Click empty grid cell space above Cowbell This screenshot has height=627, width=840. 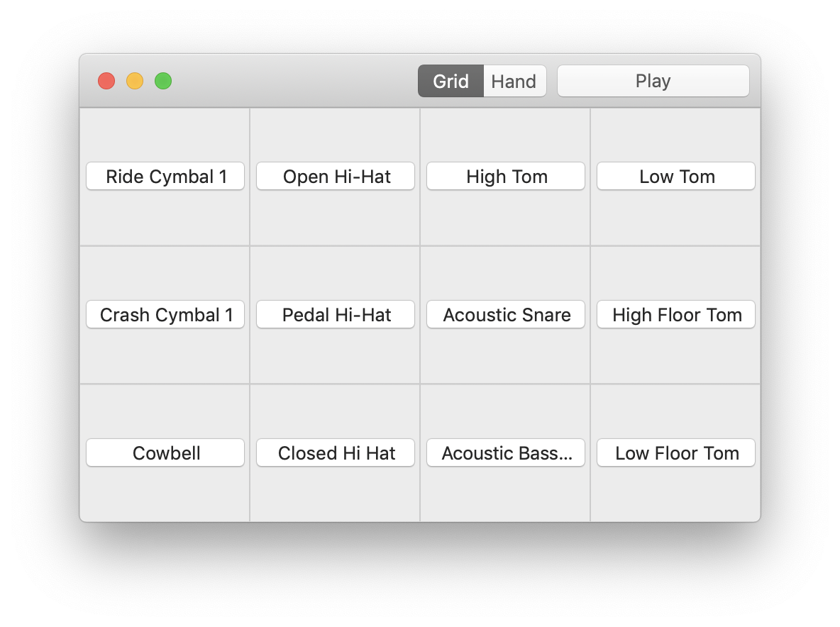[x=165, y=410]
